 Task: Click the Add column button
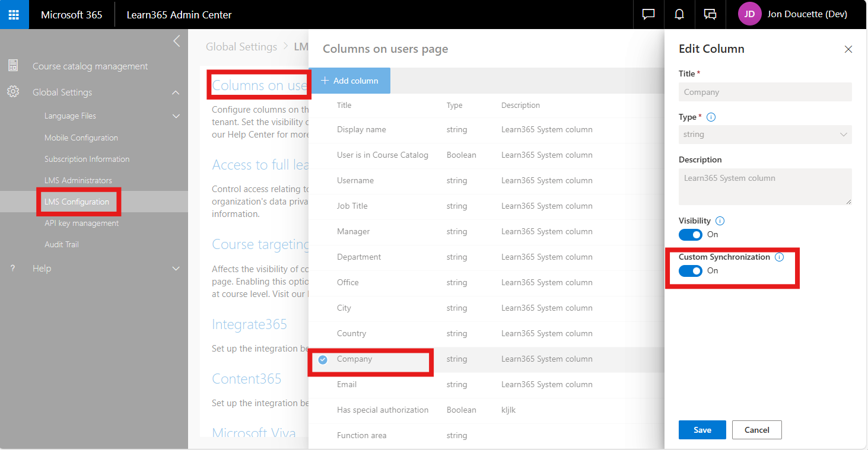(x=349, y=81)
